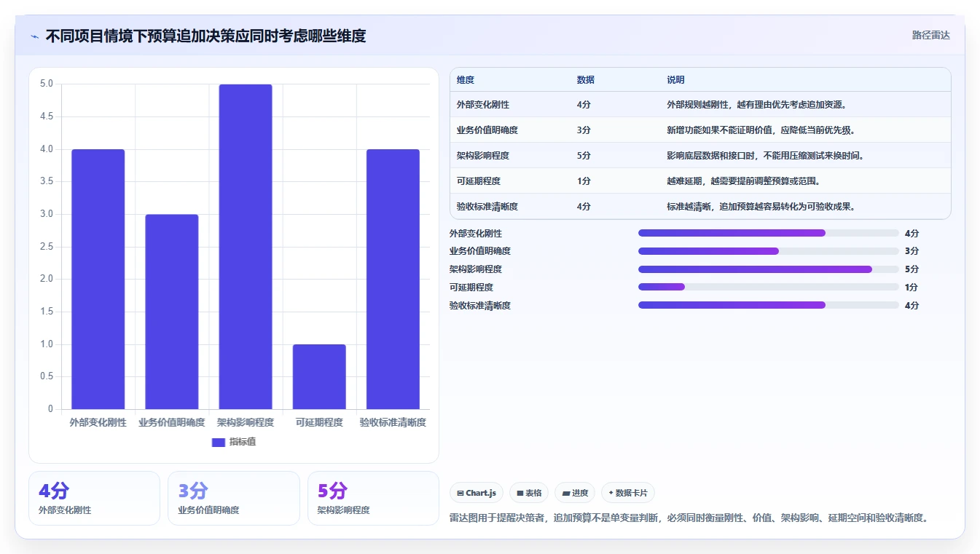Click description 外部规则越刚性，越有理由优先考虑追加资源
Screen dimensions: 980x554
pos(756,105)
